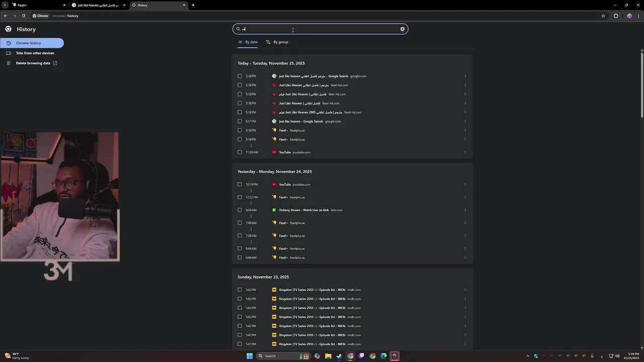
Task: Click in the search history input field
Action: click(x=320, y=29)
